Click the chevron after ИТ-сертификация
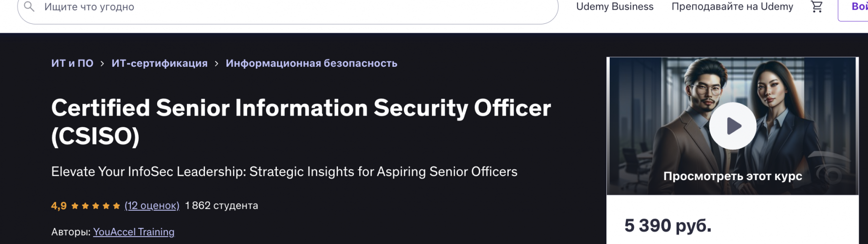 click(216, 63)
